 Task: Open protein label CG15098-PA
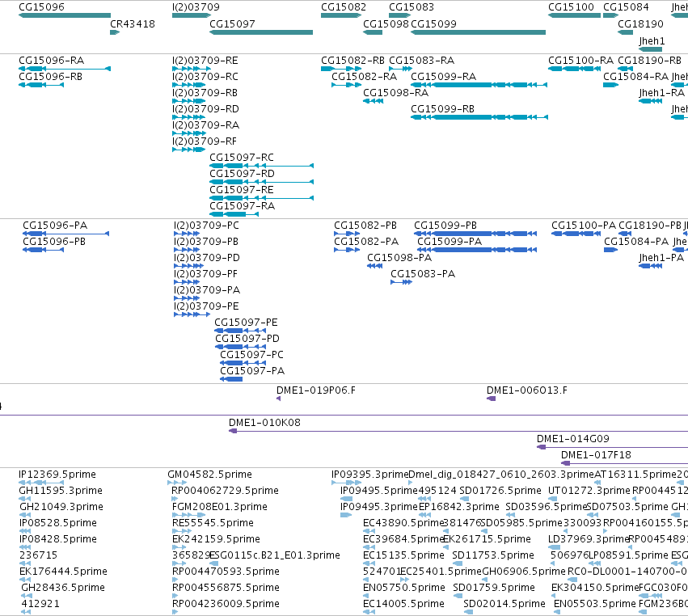coord(399,258)
